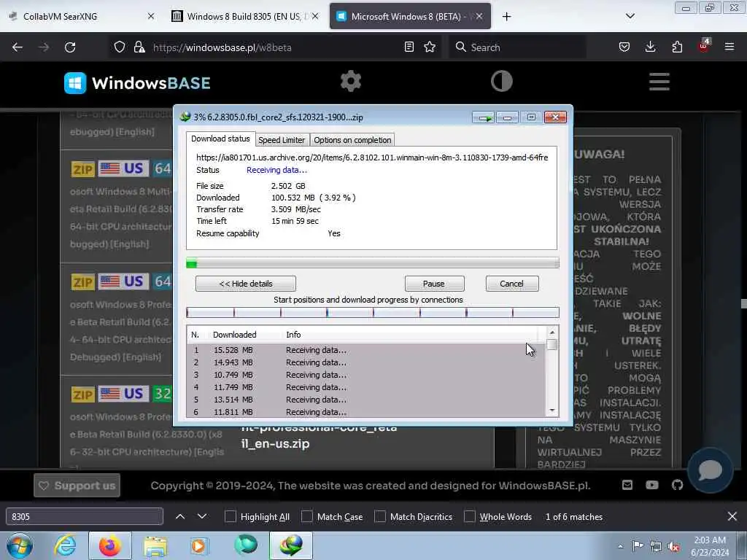Viewport: 747px width, 560px height.
Task: Switch to the Options on completion tab
Action: tap(352, 140)
